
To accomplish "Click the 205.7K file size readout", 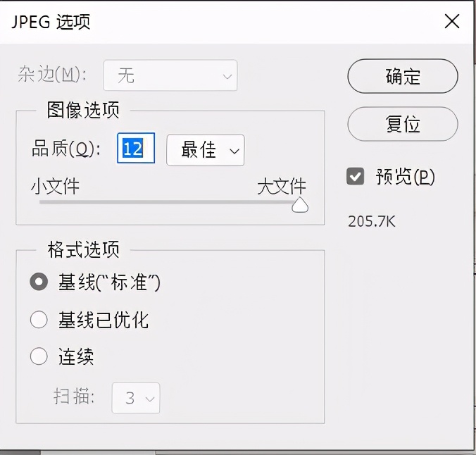I will [x=372, y=221].
